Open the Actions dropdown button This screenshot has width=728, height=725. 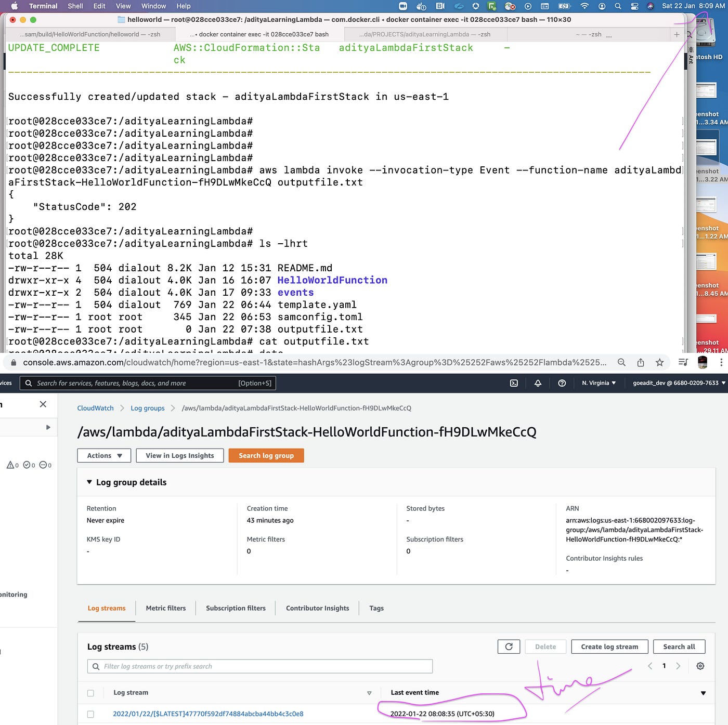click(104, 455)
